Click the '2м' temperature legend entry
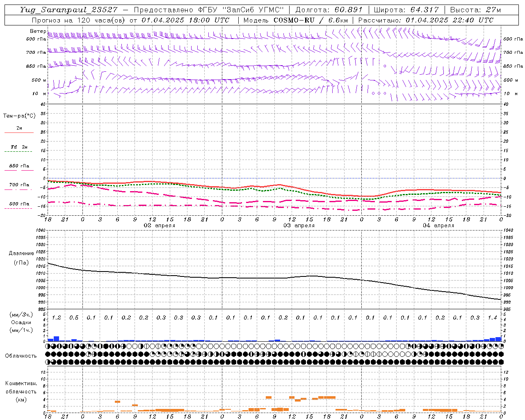This screenshot has height=420, width=525. [x=19, y=128]
